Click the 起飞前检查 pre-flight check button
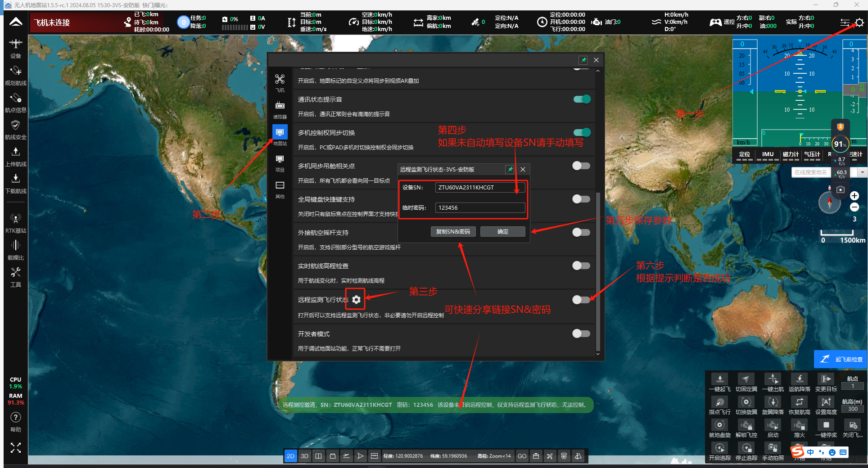The height and width of the screenshot is (468, 868). pos(841,359)
